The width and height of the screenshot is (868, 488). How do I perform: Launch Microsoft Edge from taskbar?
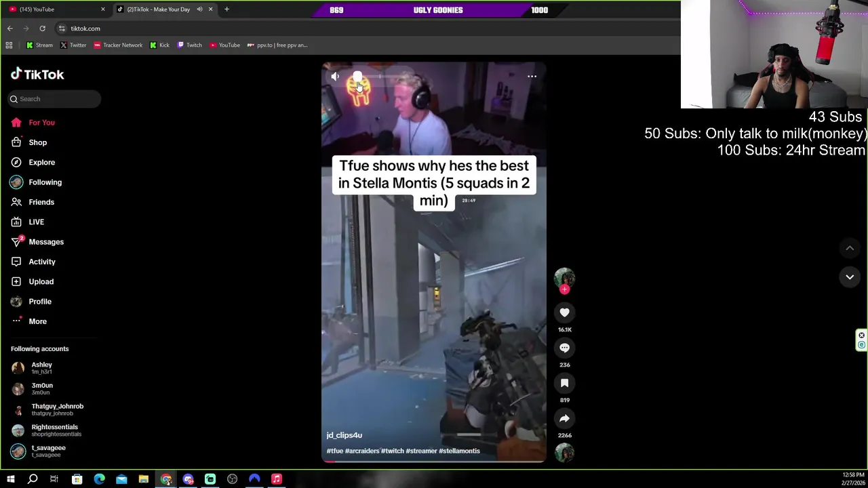click(x=99, y=479)
